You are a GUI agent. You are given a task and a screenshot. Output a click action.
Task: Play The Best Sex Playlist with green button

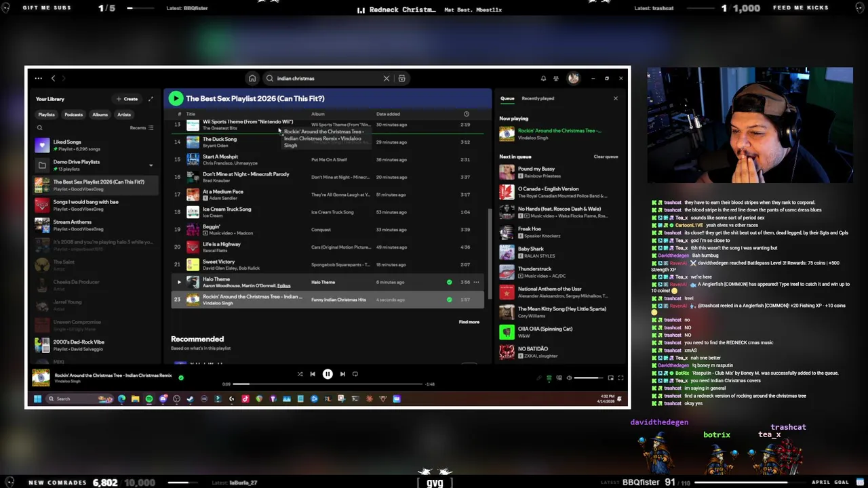[176, 99]
